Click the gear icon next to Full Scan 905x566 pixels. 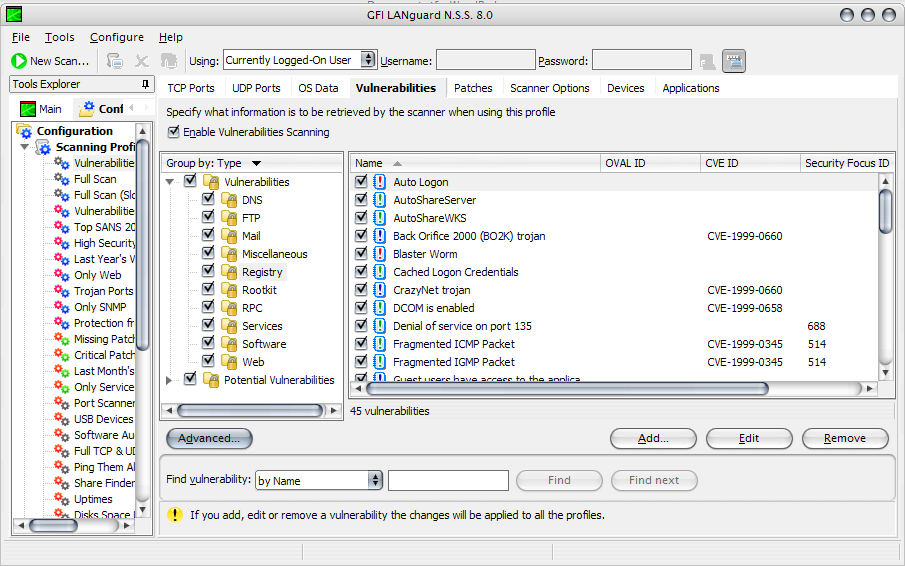point(62,179)
